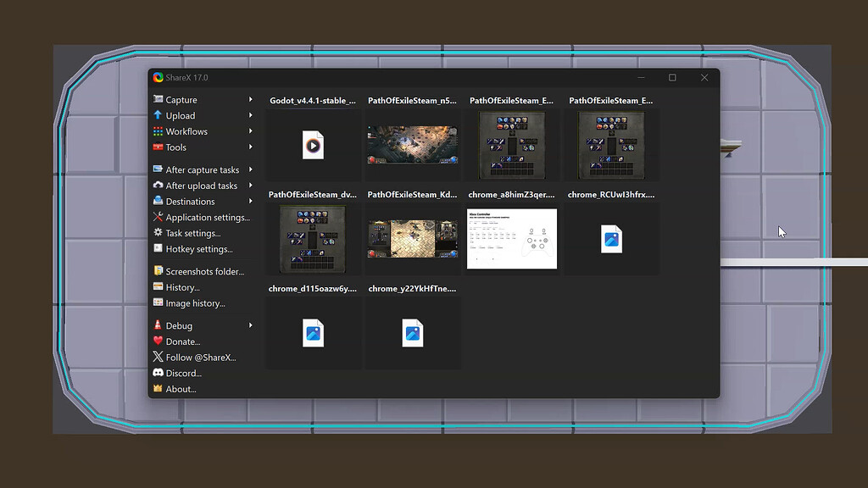The image size is (868, 488).
Task: Select the PathOfExileSteam_Kd screenshot thumbnail
Action: point(413,239)
